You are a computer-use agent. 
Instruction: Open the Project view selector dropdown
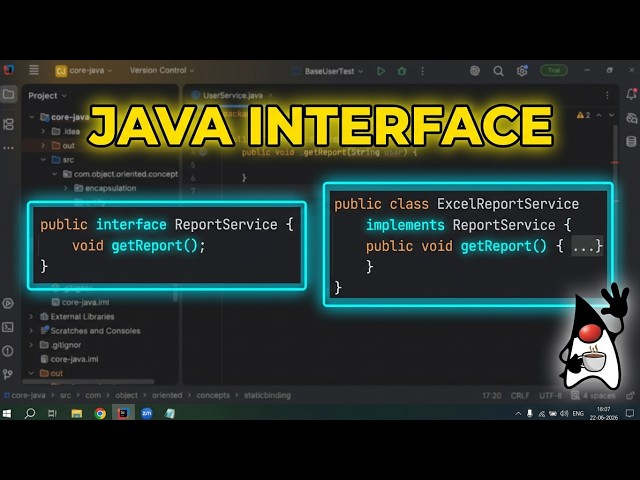(x=47, y=96)
